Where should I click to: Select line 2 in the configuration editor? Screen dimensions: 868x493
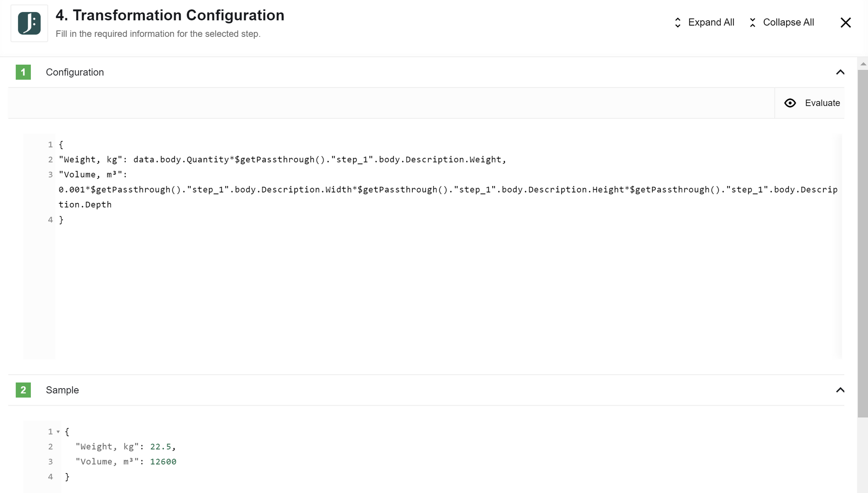pos(50,159)
